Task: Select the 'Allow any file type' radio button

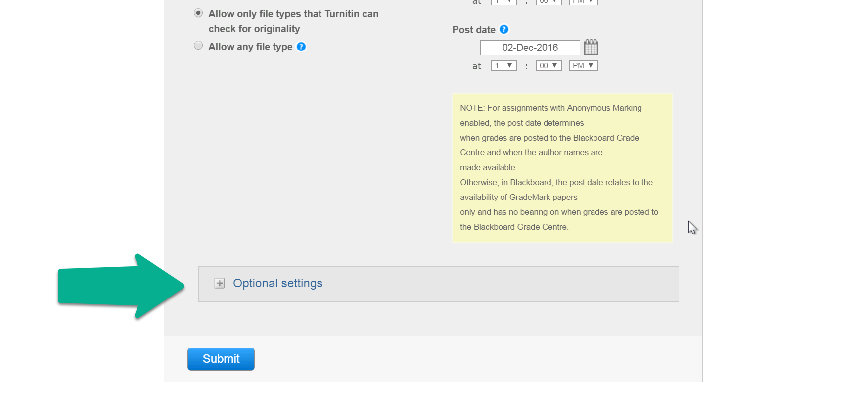Action: 198,46
